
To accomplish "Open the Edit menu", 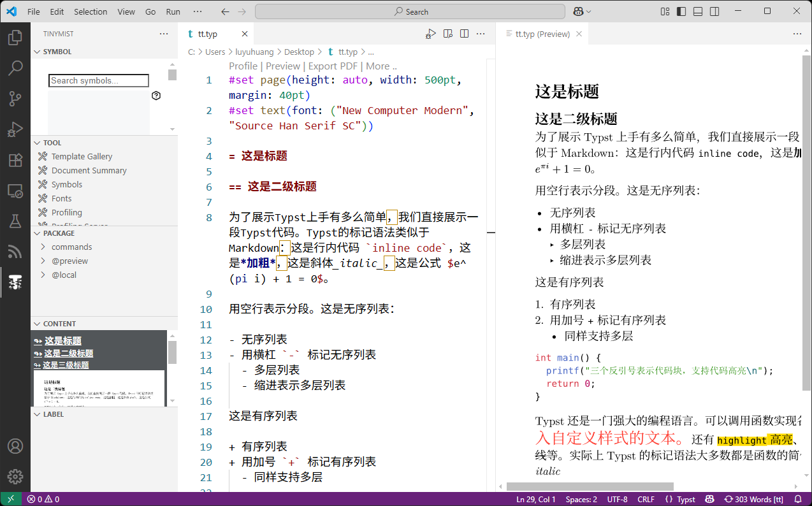I will tap(57, 11).
